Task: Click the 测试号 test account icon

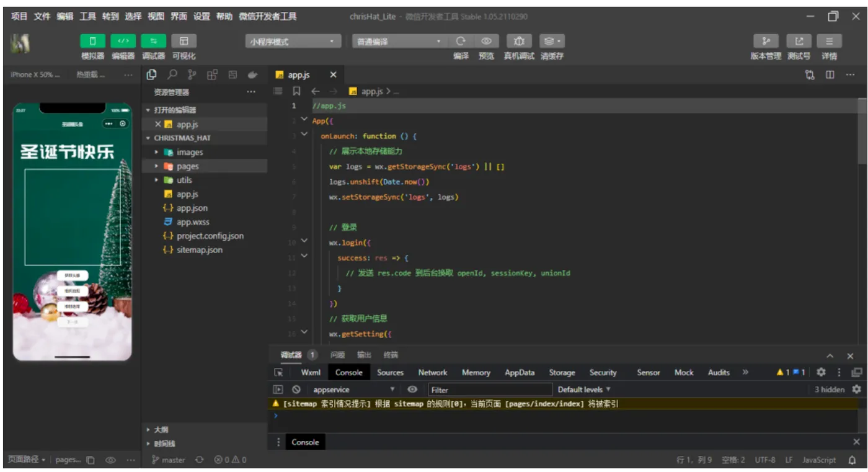Action: click(x=799, y=41)
